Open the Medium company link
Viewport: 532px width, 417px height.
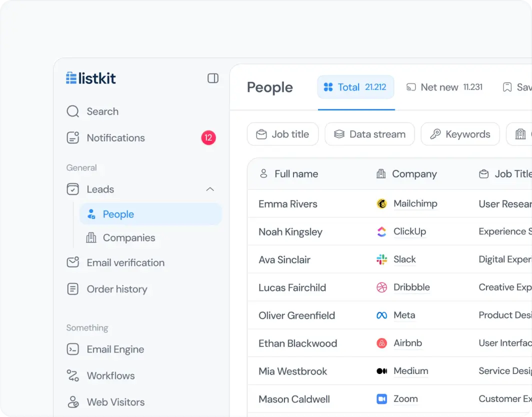point(410,371)
